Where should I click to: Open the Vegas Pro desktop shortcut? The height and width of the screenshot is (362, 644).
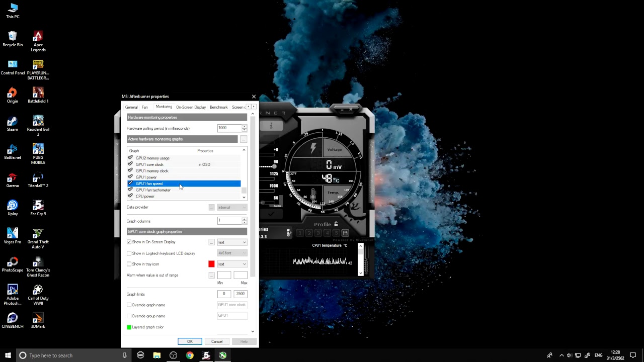(13, 236)
